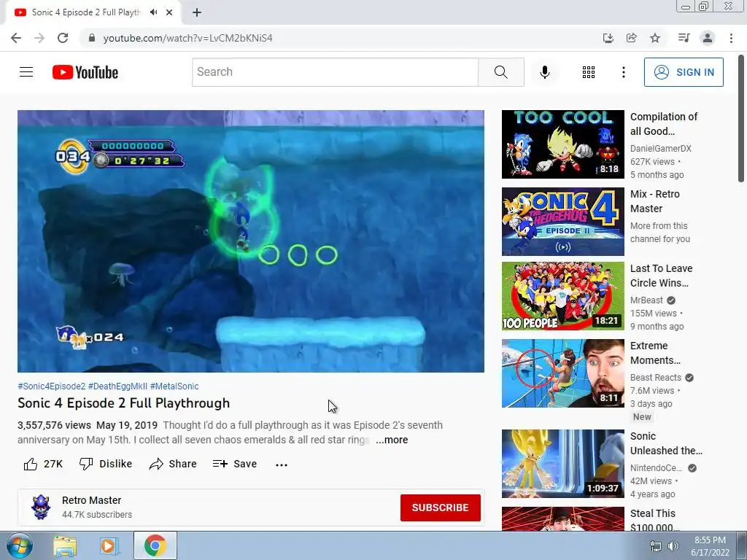Open Windows Explorer from the taskbar

pyautogui.click(x=65, y=545)
